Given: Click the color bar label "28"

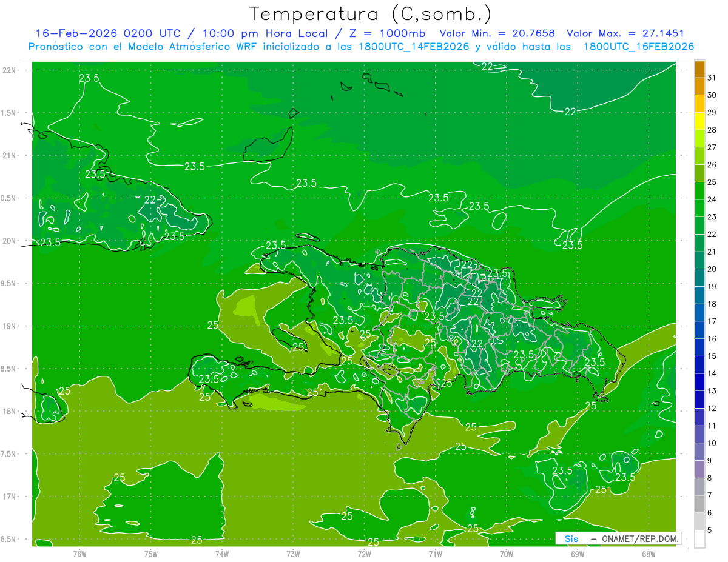Looking at the screenshot, I should tap(712, 130).
